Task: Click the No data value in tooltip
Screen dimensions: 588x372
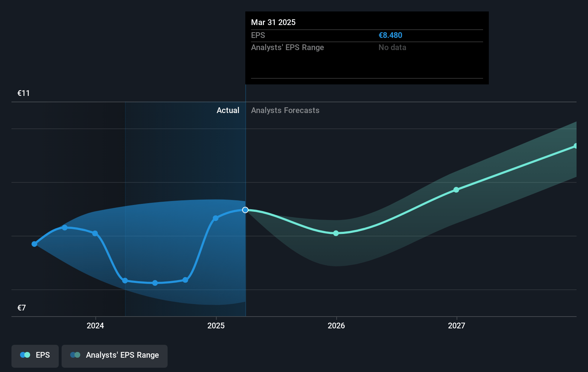Action: [x=392, y=48]
